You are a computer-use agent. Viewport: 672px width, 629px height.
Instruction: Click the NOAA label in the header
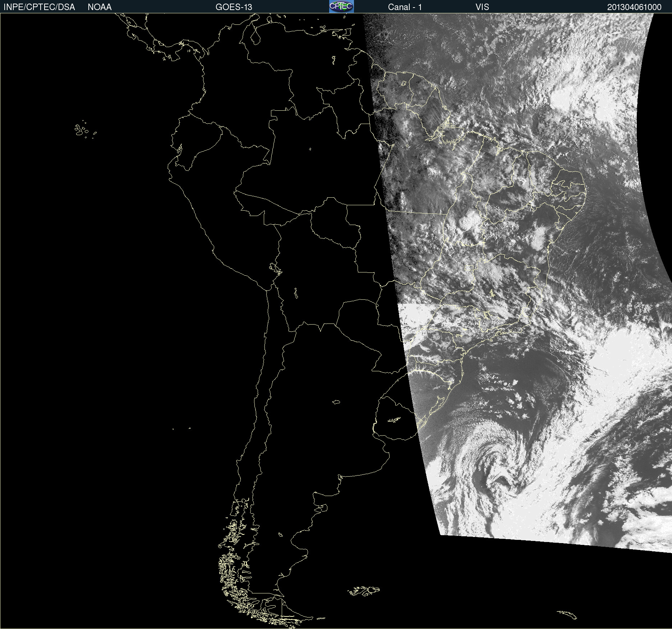[x=100, y=7]
